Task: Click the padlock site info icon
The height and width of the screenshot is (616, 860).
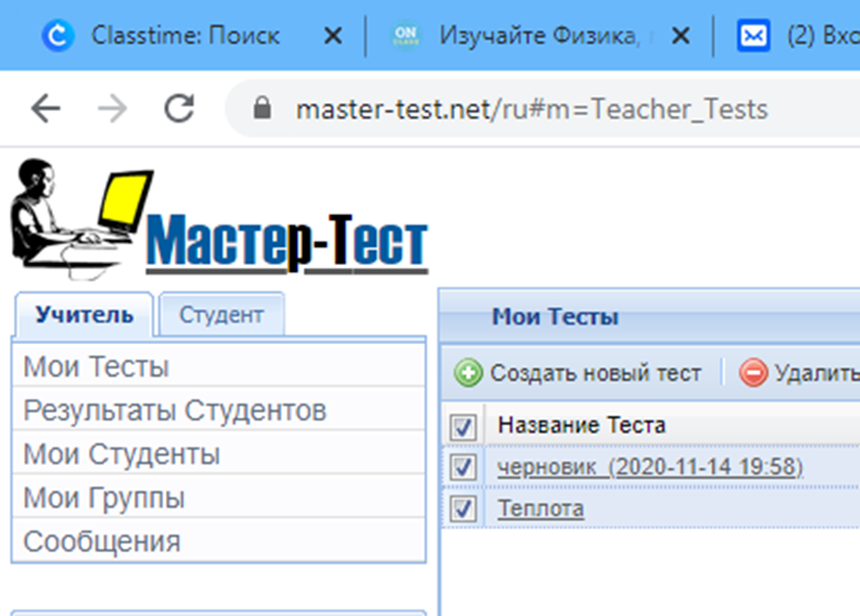Action: (x=262, y=108)
